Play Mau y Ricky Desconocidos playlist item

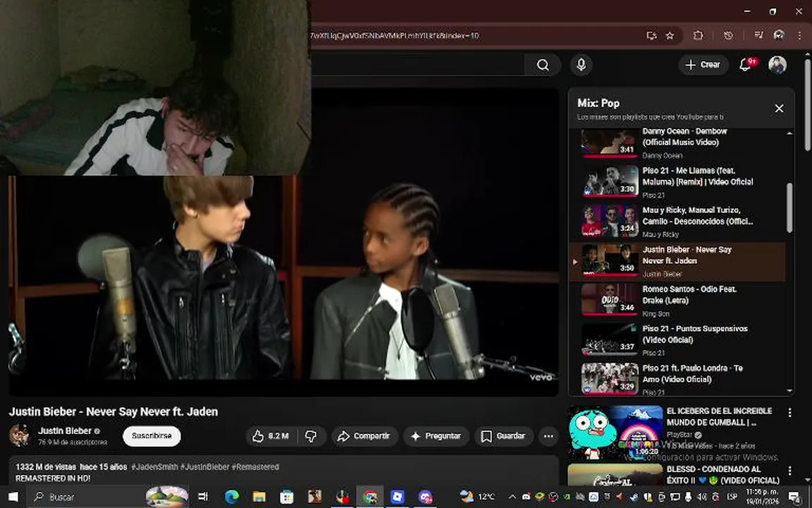(677, 222)
